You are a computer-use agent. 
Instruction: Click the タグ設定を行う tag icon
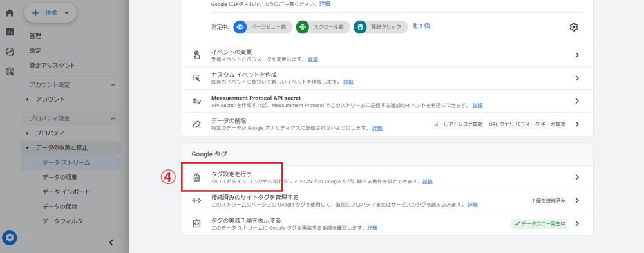pyautogui.click(x=196, y=178)
